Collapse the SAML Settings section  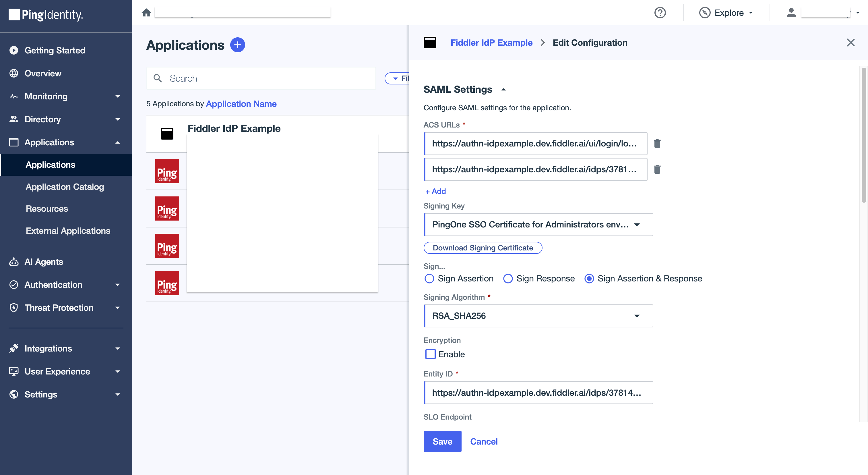(x=503, y=90)
